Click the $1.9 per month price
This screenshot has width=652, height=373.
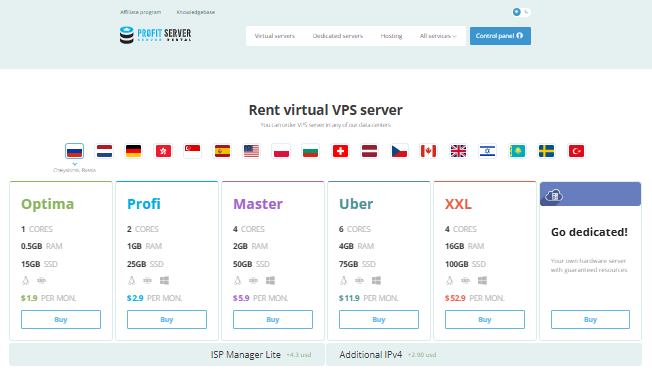[49, 298]
